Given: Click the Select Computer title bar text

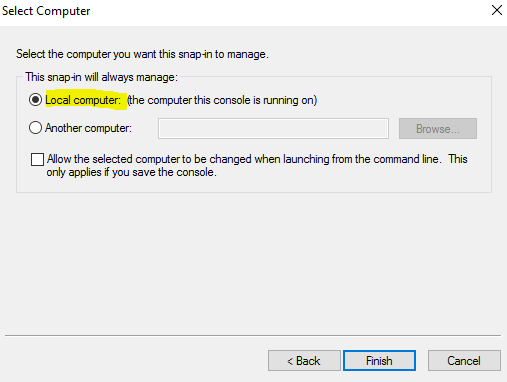Looking at the screenshot, I should [x=46, y=11].
